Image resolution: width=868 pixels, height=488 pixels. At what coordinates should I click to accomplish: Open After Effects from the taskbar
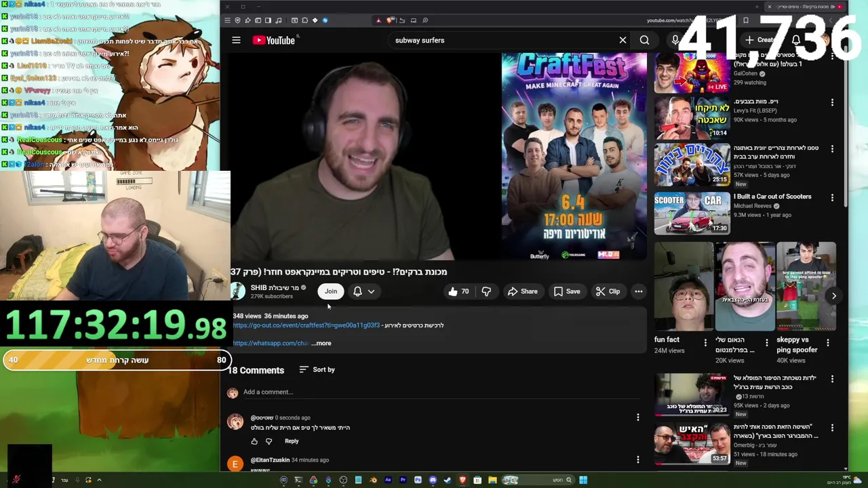point(388,480)
